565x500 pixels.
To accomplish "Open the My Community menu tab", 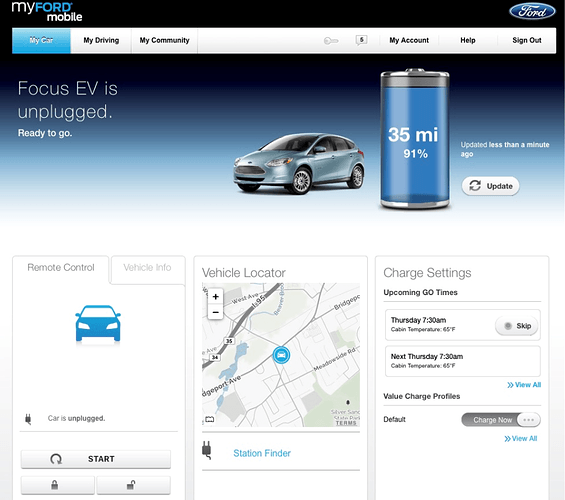I will point(164,40).
